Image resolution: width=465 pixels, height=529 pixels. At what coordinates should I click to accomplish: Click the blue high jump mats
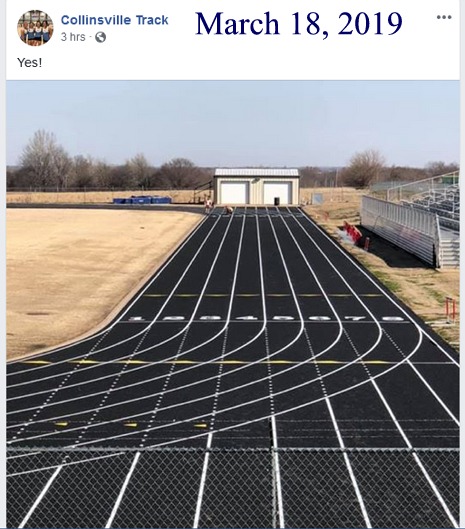pyautogui.click(x=142, y=200)
